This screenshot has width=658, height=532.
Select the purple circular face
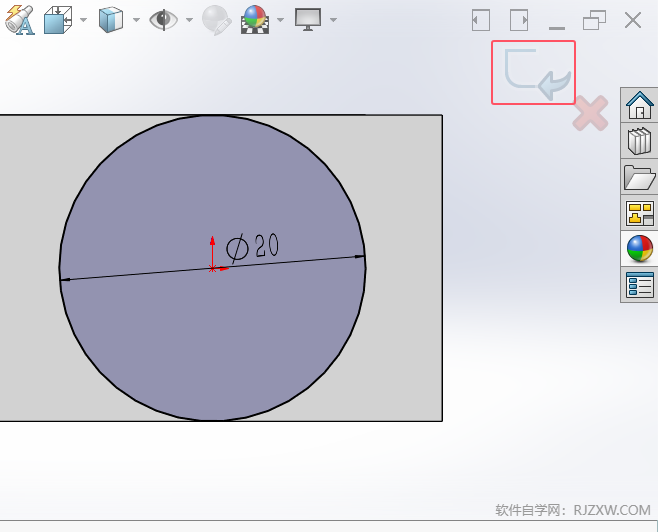[x=212, y=336]
